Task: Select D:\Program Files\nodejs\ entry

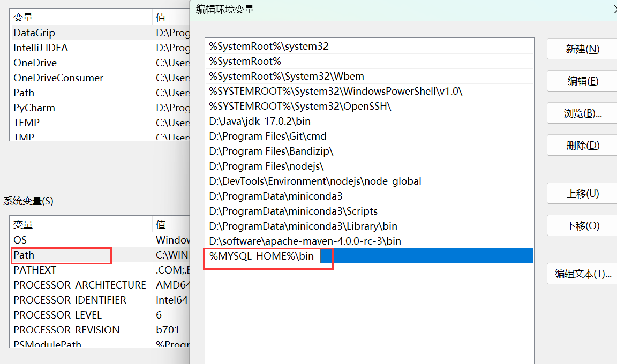Action: pos(369,166)
